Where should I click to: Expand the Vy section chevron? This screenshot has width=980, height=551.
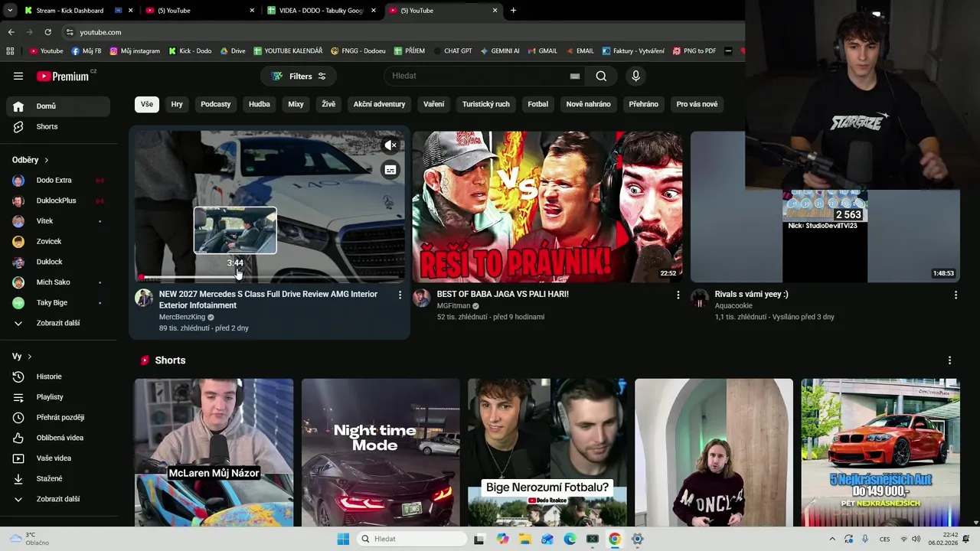click(x=30, y=357)
